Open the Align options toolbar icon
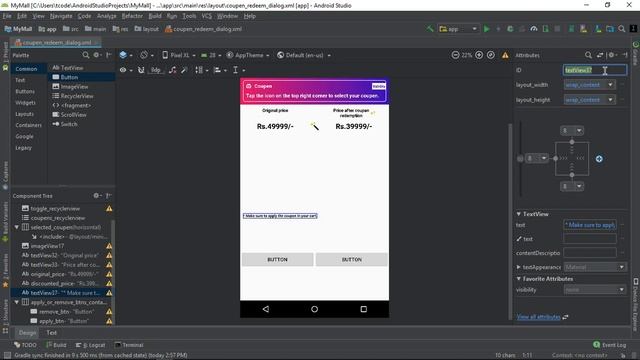Screen dimensions: 640x360 point(219,70)
